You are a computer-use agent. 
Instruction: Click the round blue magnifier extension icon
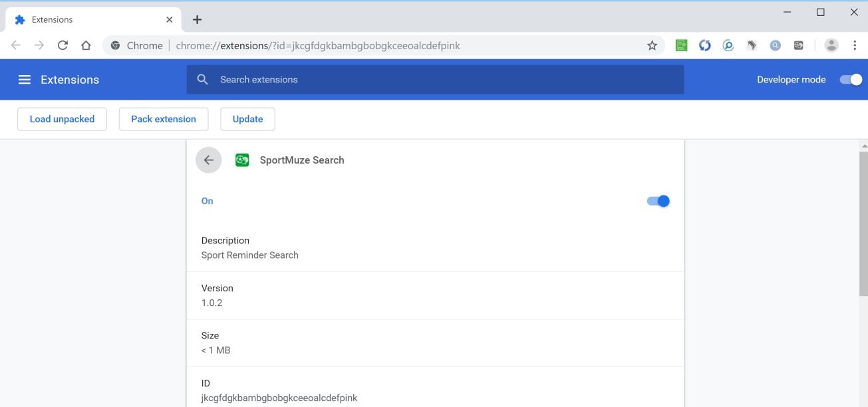[x=775, y=45]
